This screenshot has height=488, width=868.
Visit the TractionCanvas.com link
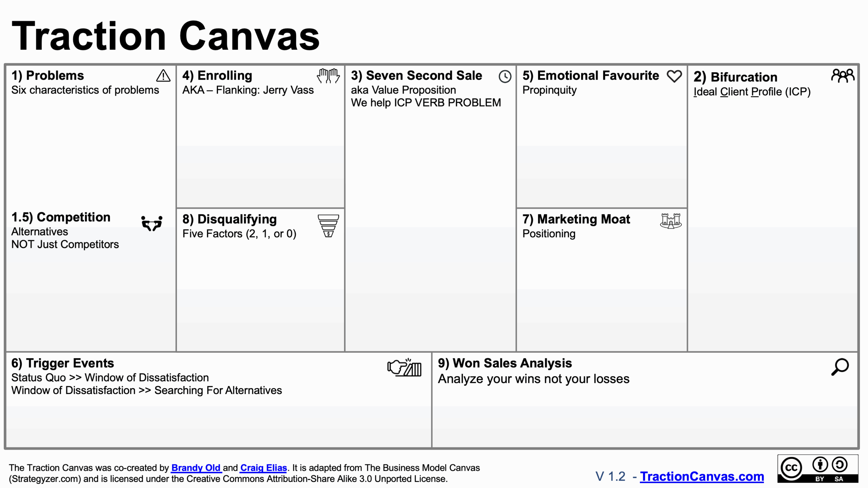702,476
